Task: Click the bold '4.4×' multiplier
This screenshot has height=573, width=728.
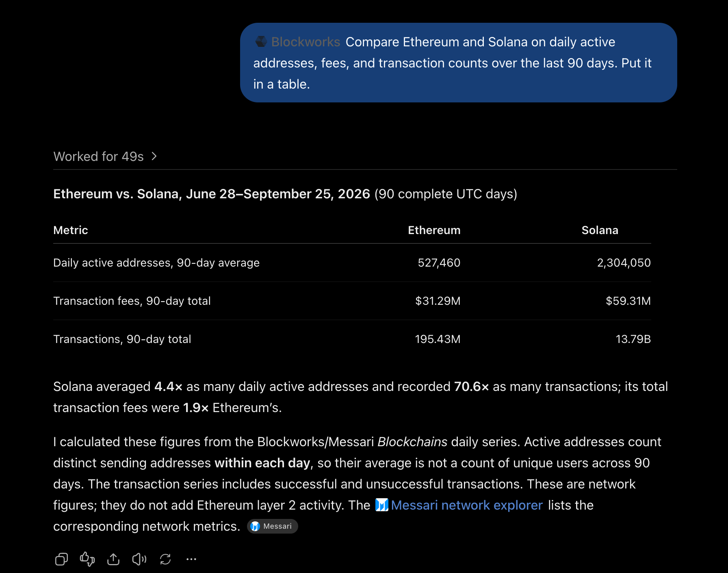Action: pyautogui.click(x=168, y=386)
